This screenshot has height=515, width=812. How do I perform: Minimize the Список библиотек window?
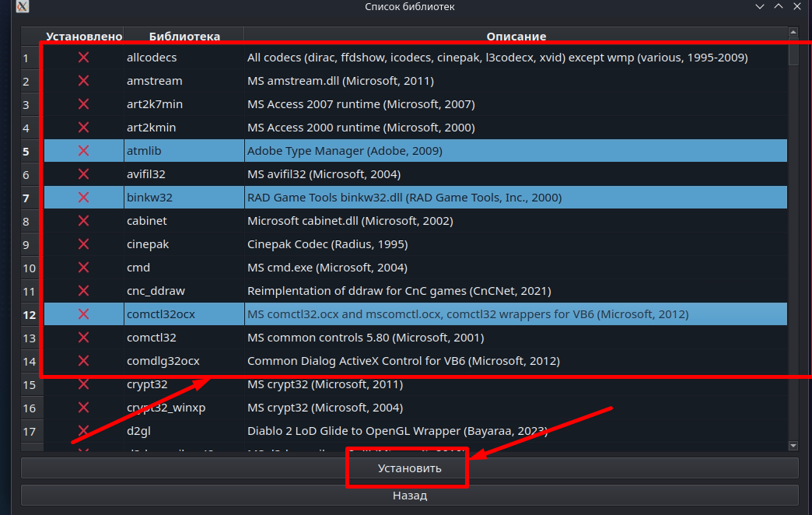[760, 6]
